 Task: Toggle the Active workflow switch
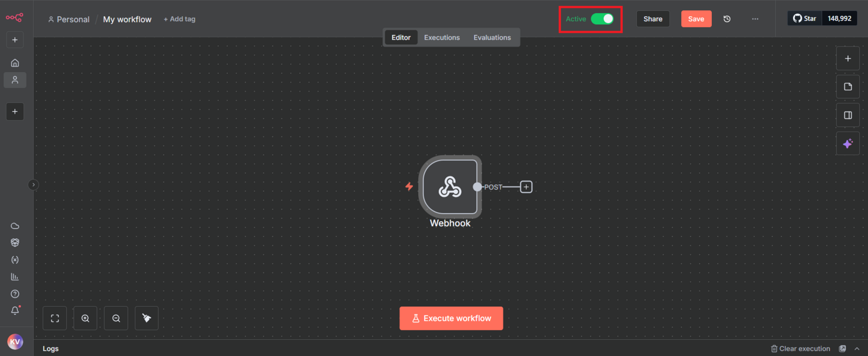602,19
